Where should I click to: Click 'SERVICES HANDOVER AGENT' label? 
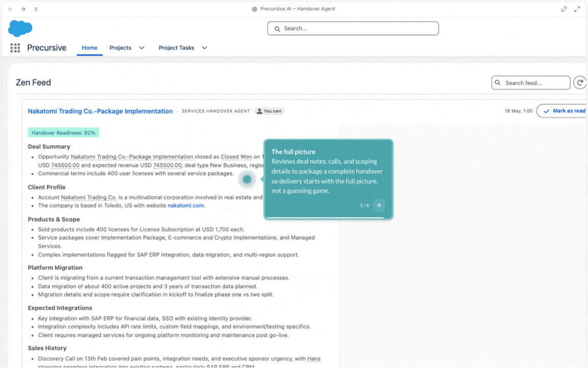pos(215,111)
